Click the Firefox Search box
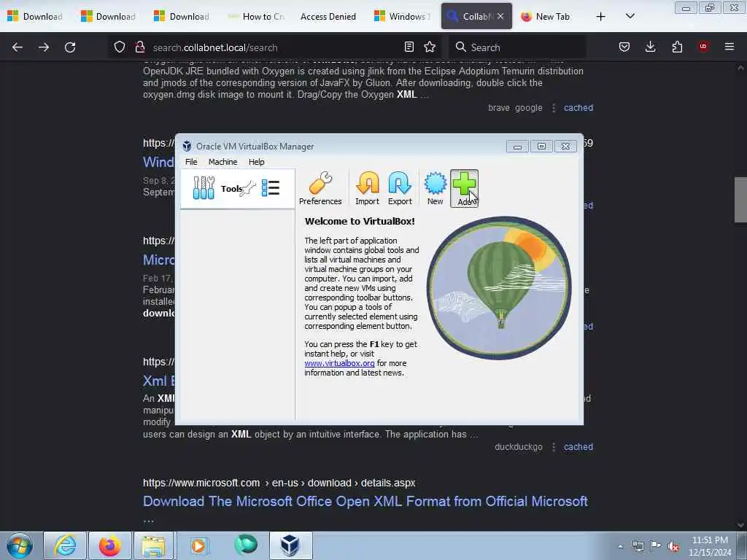747x560 pixels. 517,47
